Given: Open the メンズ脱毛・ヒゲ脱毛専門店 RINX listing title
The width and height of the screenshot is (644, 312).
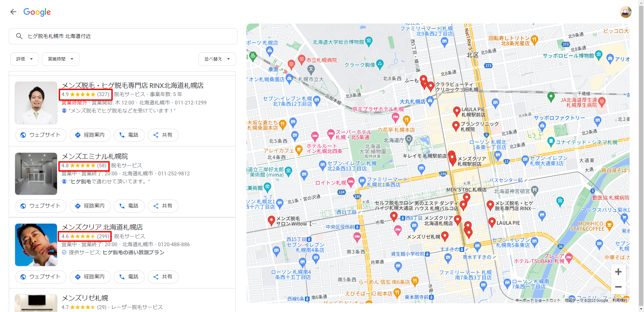Looking at the screenshot, I should tap(132, 86).
